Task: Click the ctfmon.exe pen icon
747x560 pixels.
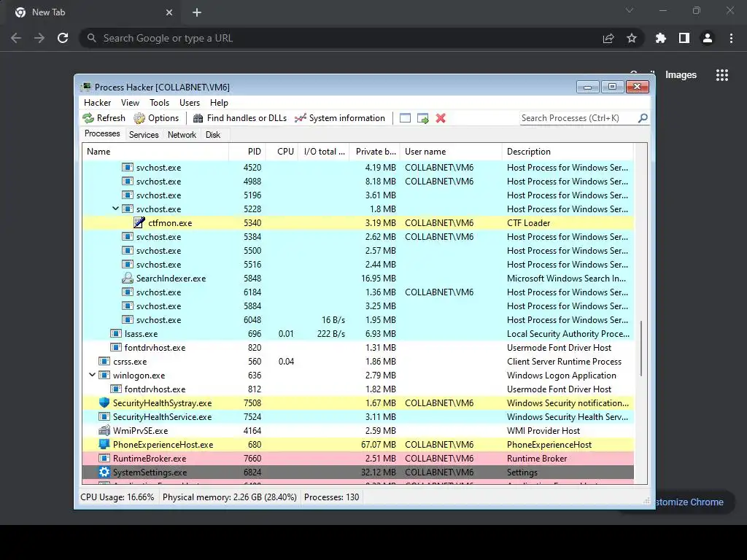Action: (139, 222)
